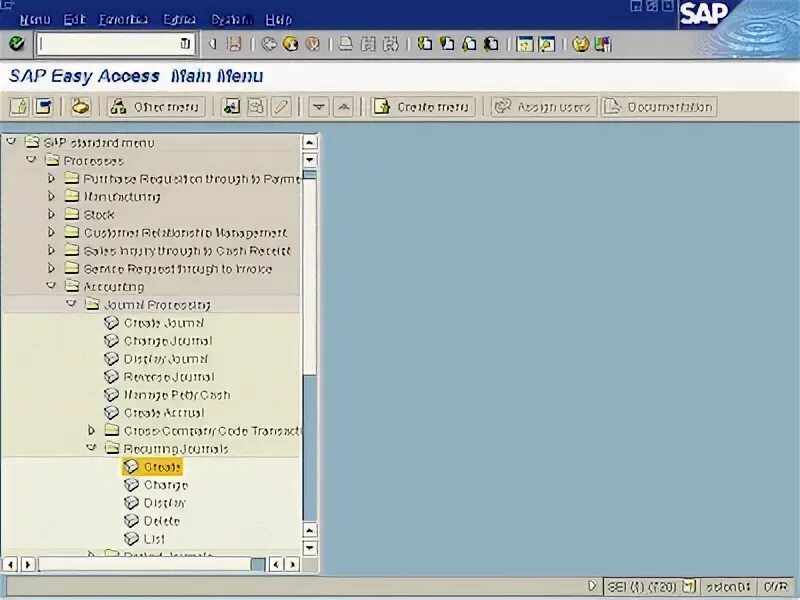
Task: Expand the Stock folder
Action: [x=51, y=214]
